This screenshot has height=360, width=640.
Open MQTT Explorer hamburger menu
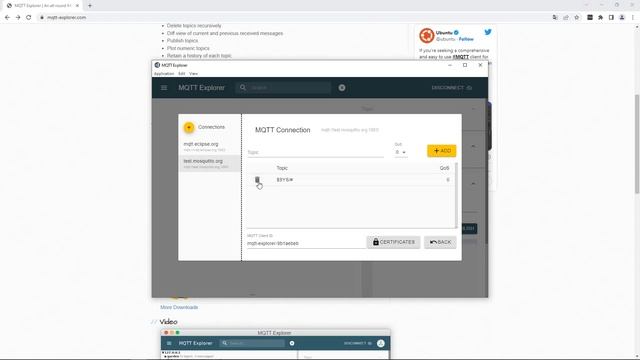pos(164,88)
